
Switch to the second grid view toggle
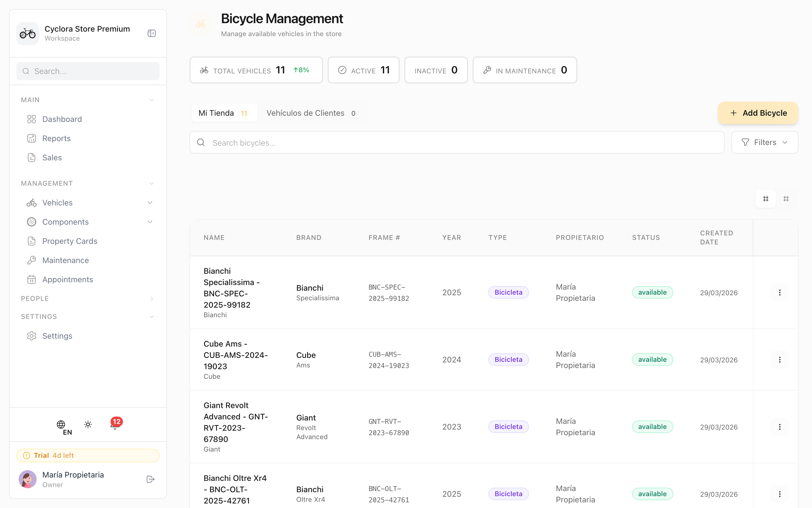(x=786, y=199)
